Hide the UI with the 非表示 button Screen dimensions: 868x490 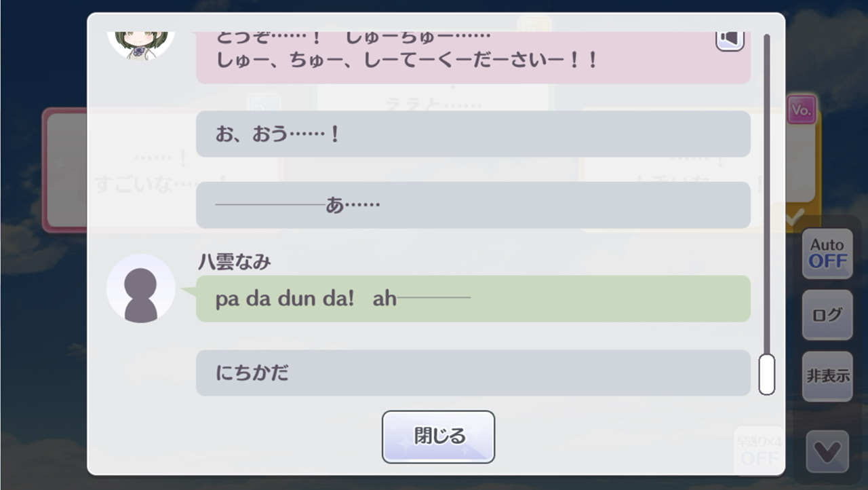click(x=827, y=376)
